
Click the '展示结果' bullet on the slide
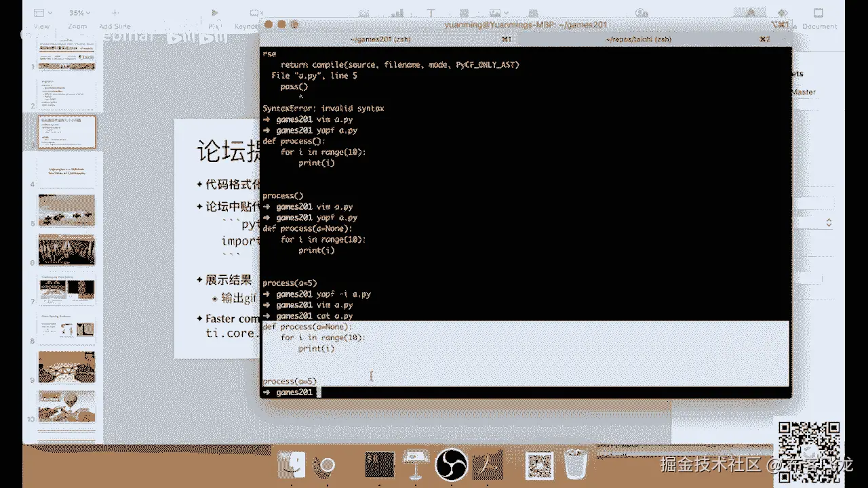pyautogui.click(x=229, y=279)
